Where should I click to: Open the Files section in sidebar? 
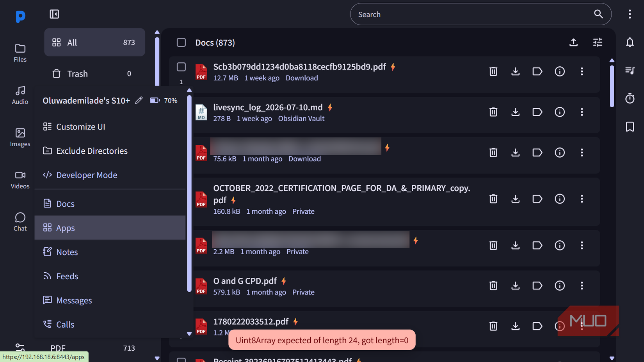pos(20,53)
